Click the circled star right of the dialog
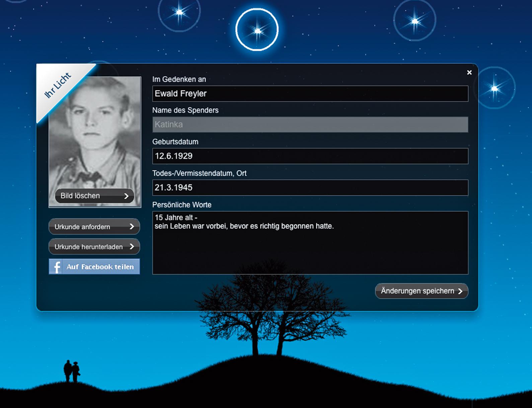532x408 pixels. click(x=495, y=88)
